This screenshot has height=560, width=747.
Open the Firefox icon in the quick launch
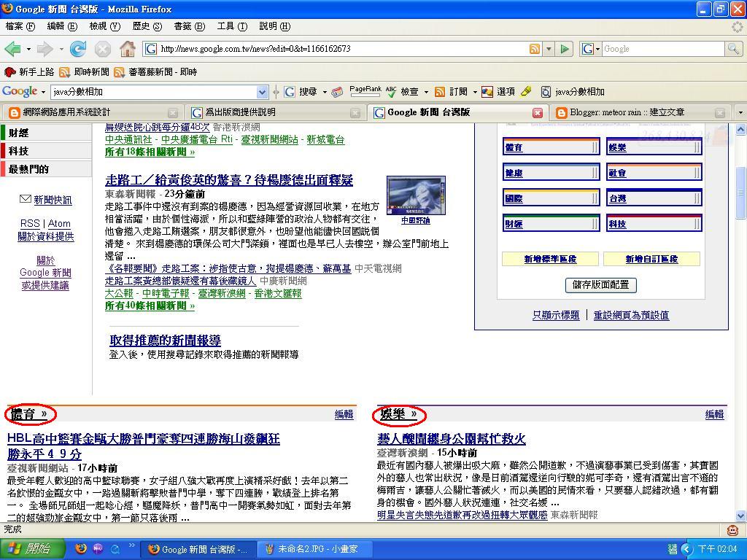[82, 548]
